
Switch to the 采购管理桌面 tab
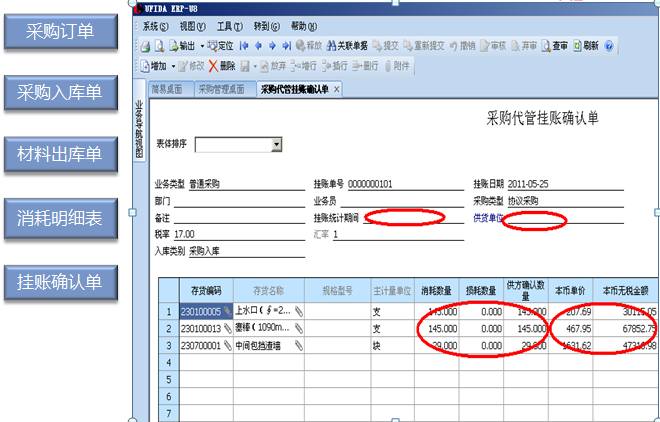click(x=221, y=89)
